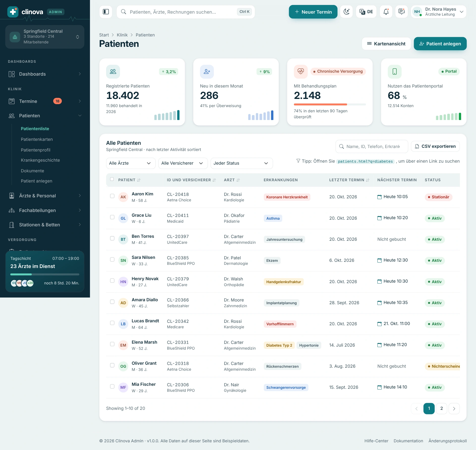Click the Registrierte Patienten card icon
This screenshot has height=450, width=476.
[113, 72]
